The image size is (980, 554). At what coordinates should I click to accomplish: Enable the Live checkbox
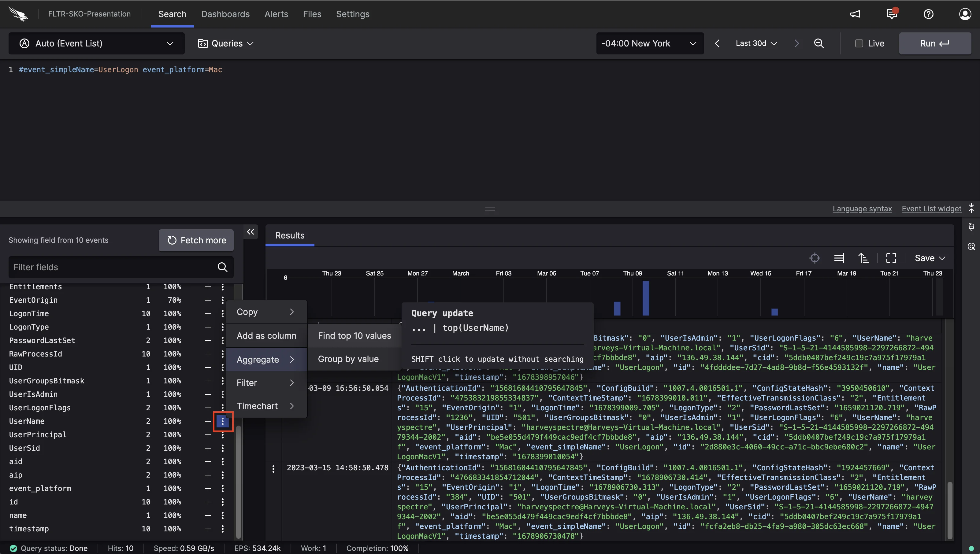(x=859, y=43)
